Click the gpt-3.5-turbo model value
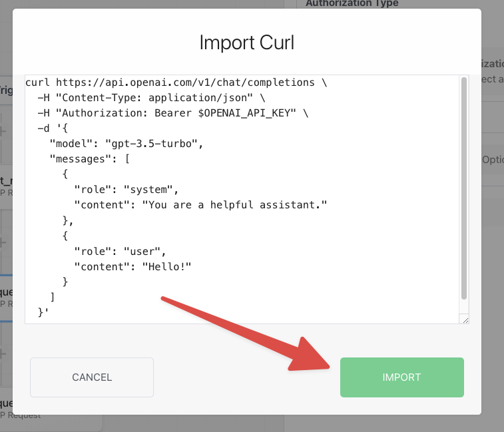Viewport: 504px width, 432px height. (x=151, y=144)
